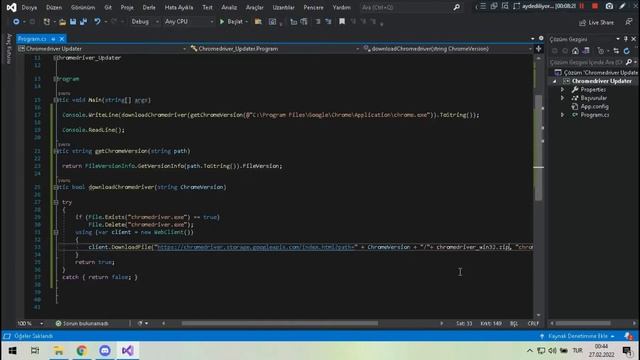Open the Debug configuration dropdown

144,22
